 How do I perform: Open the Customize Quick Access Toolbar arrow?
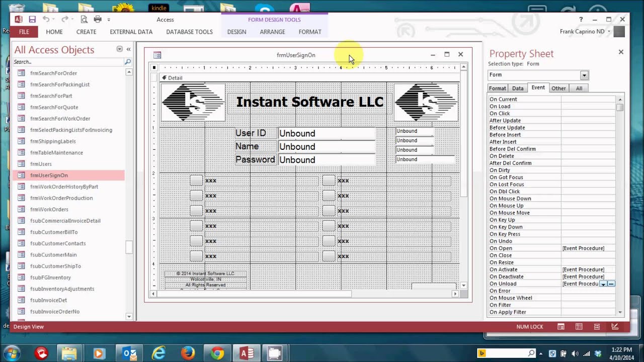(x=109, y=20)
